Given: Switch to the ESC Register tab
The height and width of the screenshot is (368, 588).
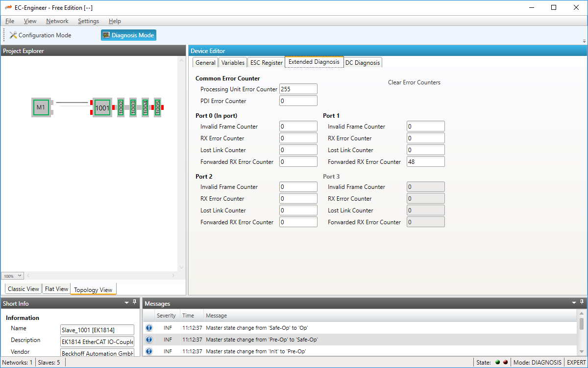Looking at the screenshot, I should [266, 63].
